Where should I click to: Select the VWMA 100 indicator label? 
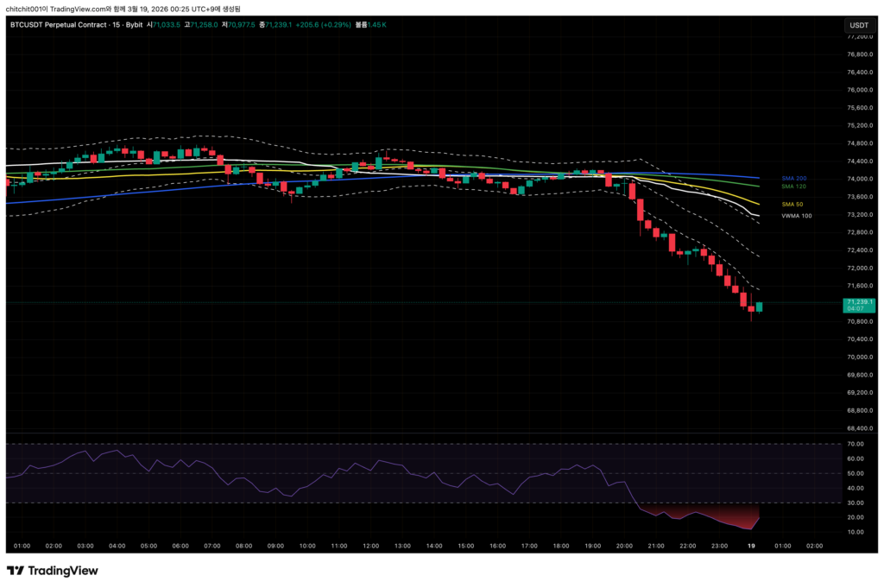point(796,215)
